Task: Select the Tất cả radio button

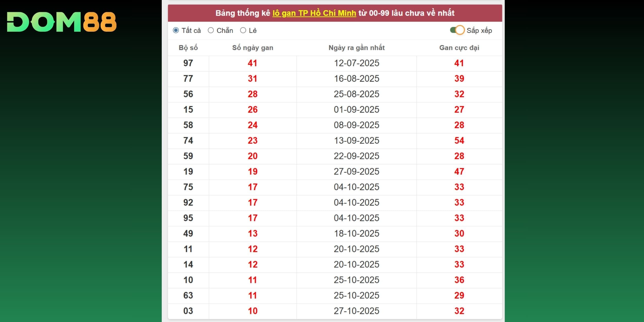Action: [176, 30]
